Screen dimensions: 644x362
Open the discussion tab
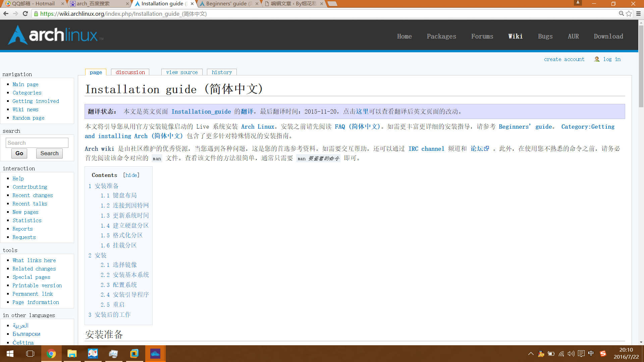pos(130,72)
